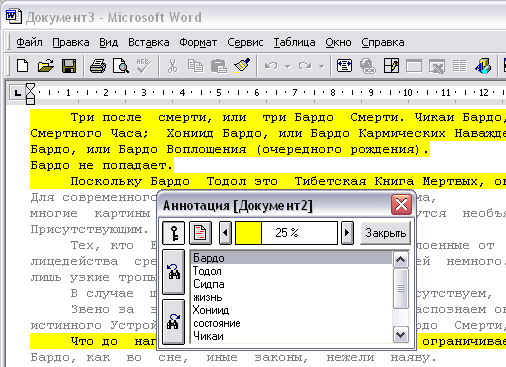Viewport: 506px width, 367px height.
Task: Insert an Excel worksheet
Action: coord(437,66)
